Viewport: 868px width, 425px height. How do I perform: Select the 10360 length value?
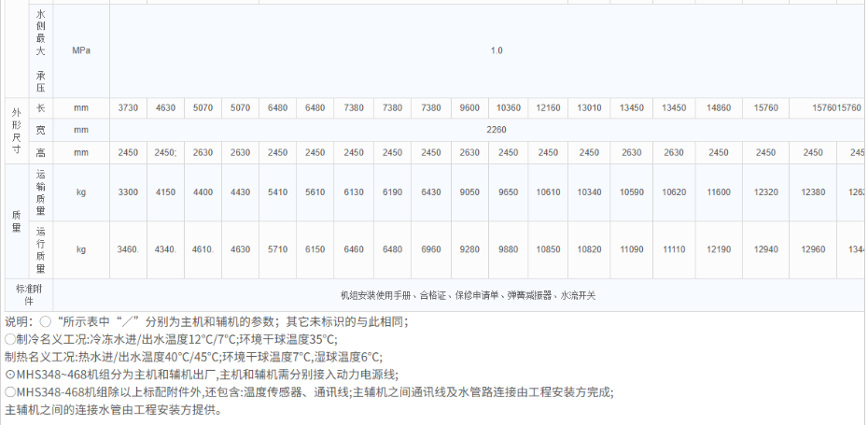(x=509, y=108)
